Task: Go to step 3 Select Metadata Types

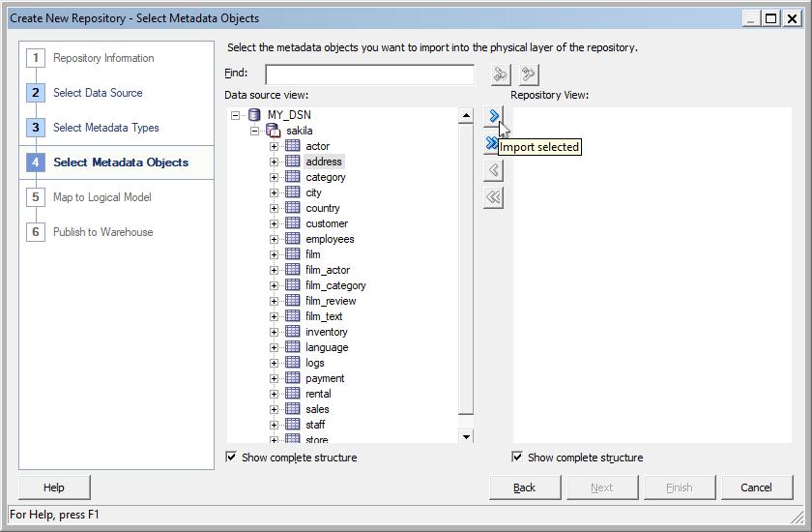Action: 106,128
